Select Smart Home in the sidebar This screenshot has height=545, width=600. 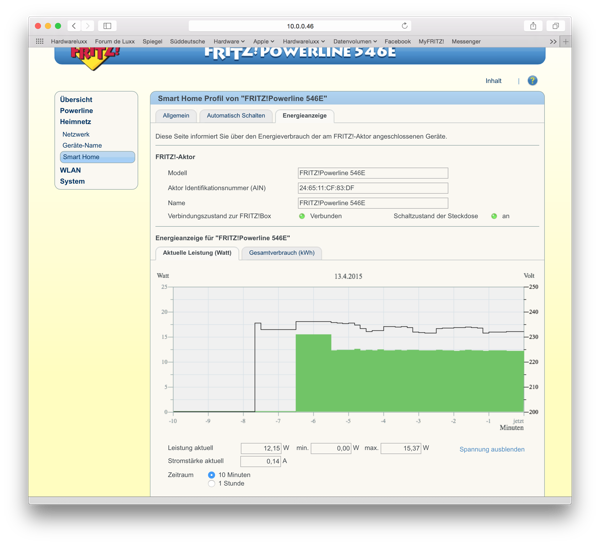[x=97, y=157]
